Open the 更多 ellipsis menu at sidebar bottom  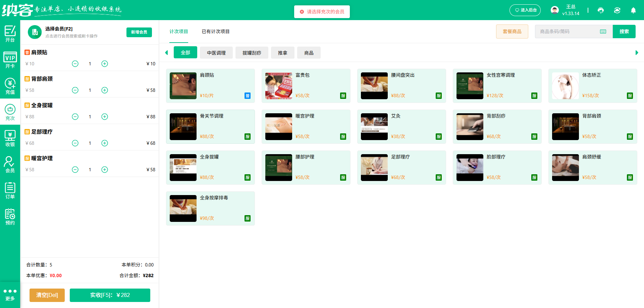coord(10,294)
